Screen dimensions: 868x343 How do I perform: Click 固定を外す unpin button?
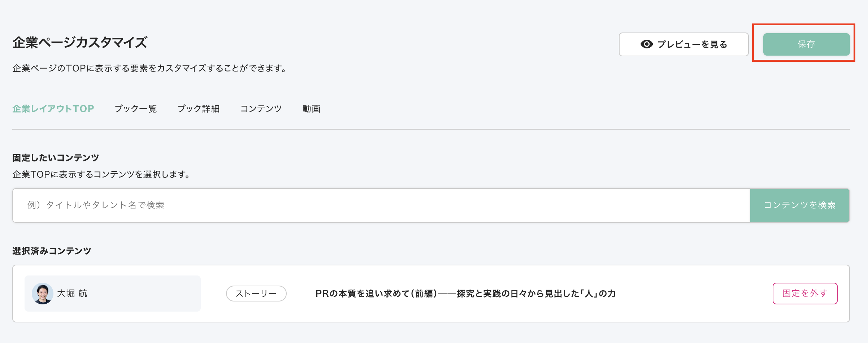pyautogui.click(x=805, y=293)
